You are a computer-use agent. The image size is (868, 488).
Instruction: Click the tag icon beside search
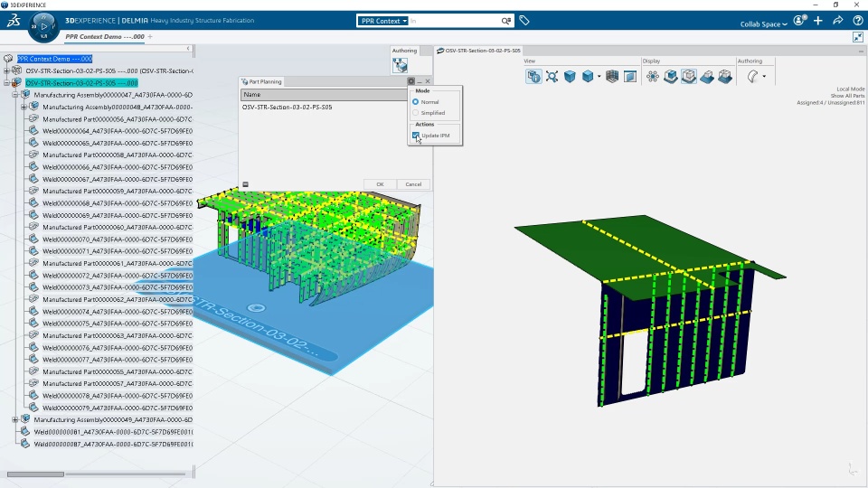click(x=524, y=21)
